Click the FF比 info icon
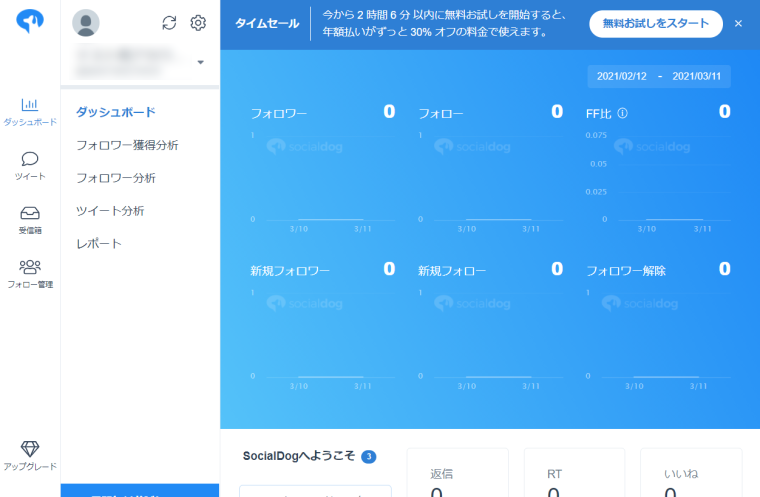 click(x=622, y=113)
